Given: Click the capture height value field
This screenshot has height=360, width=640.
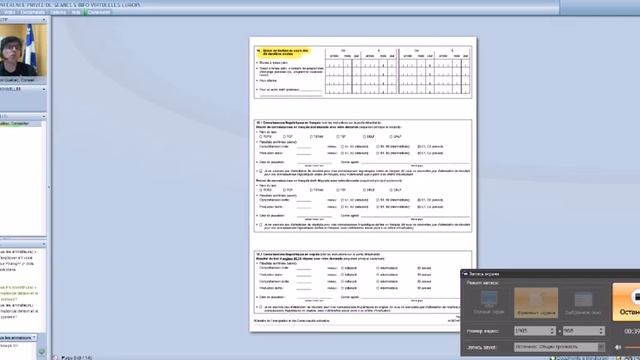Looking at the screenshot, I should click(x=581, y=331).
